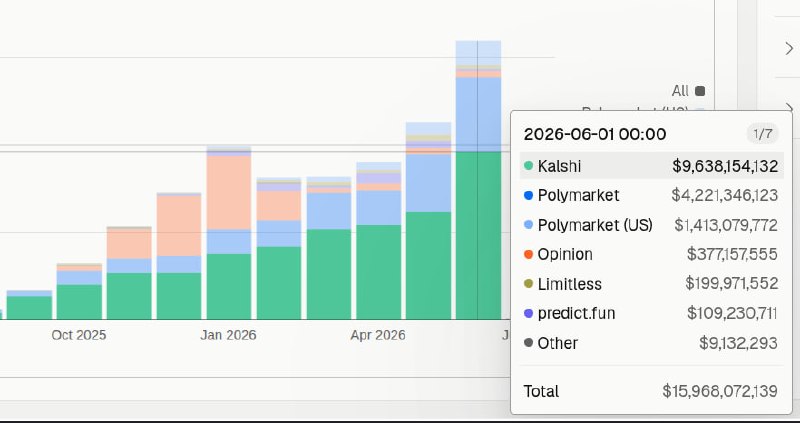Click the Kalshi green legend dot
800x423 pixels.
(529, 166)
